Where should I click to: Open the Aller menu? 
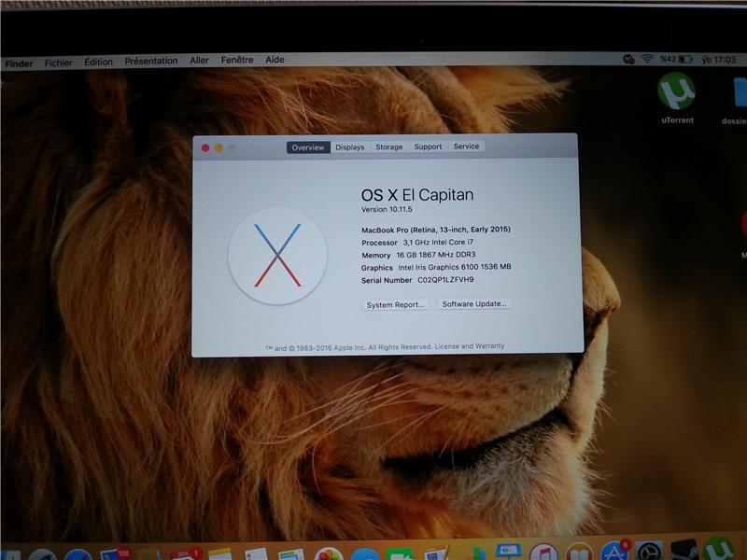click(199, 61)
